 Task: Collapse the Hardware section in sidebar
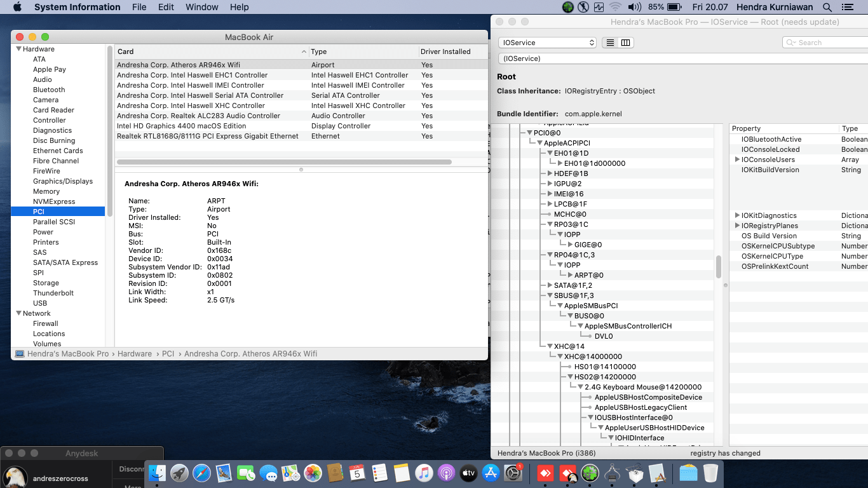coord(19,49)
